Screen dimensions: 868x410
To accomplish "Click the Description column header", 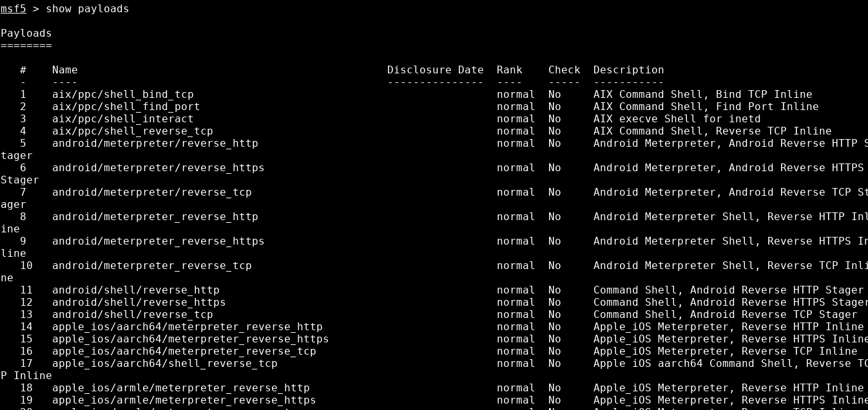I will (x=628, y=70).
